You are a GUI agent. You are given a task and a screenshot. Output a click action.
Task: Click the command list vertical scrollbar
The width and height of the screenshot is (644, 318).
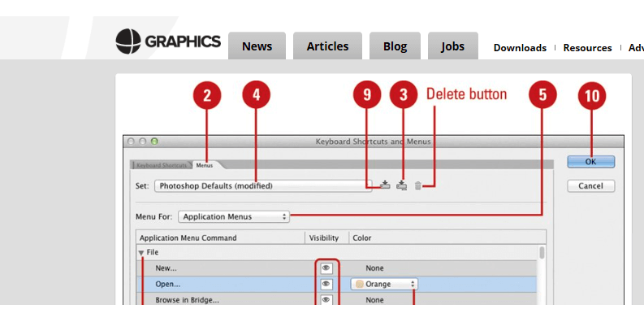(542, 275)
